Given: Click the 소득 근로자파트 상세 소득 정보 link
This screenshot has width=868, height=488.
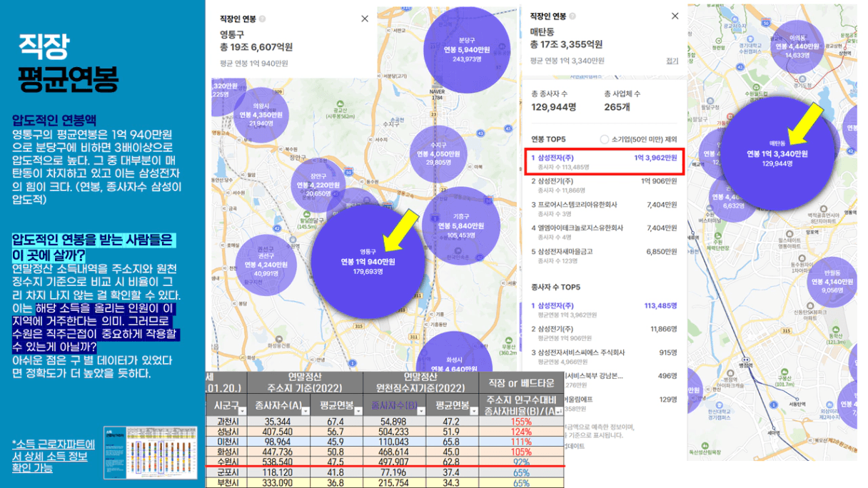Looking at the screenshot, I should pos(53,456).
